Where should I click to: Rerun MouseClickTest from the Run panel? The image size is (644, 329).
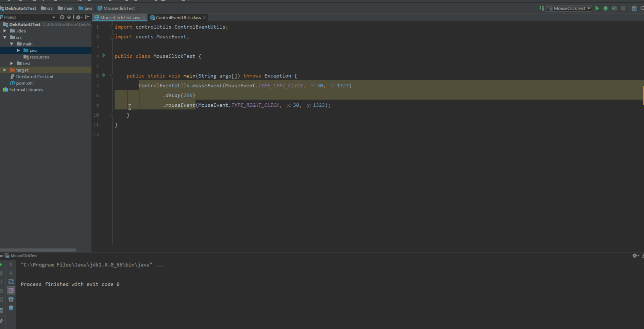1,264
